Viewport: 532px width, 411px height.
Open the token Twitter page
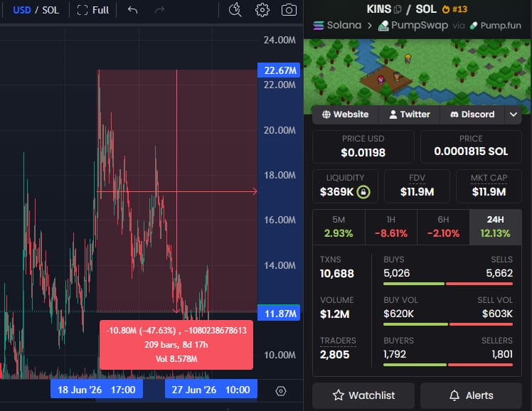410,114
